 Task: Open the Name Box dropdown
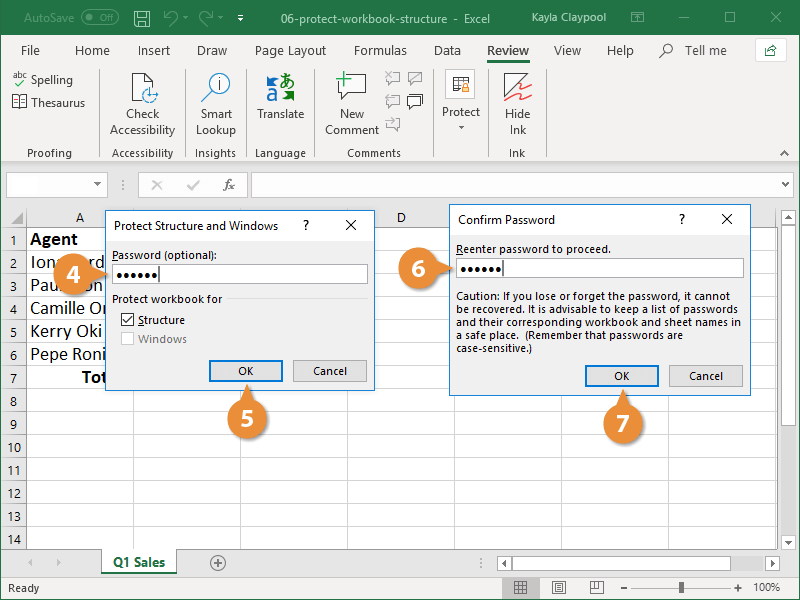[96, 185]
